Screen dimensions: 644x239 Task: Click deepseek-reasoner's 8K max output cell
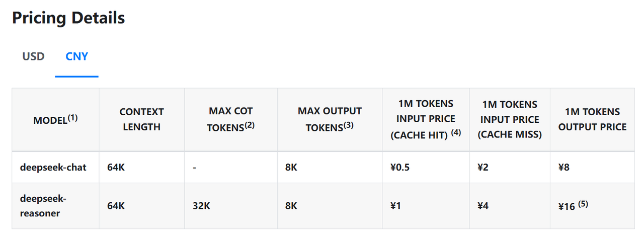[330, 206]
